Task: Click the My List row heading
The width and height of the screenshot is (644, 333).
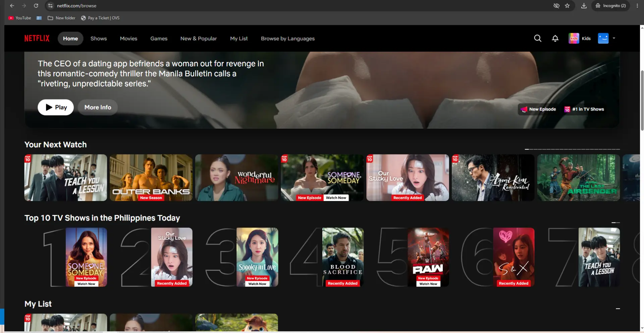Action: click(x=38, y=304)
